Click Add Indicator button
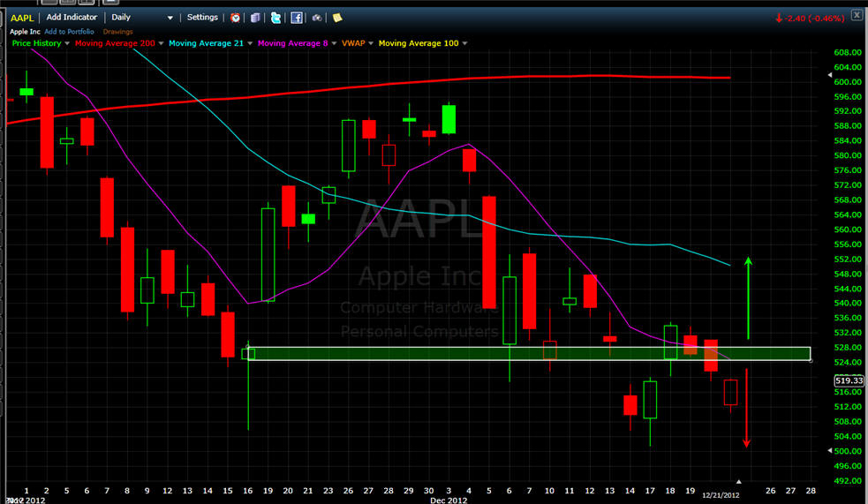Viewport: 868px width, 504px height. [x=72, y=17]
